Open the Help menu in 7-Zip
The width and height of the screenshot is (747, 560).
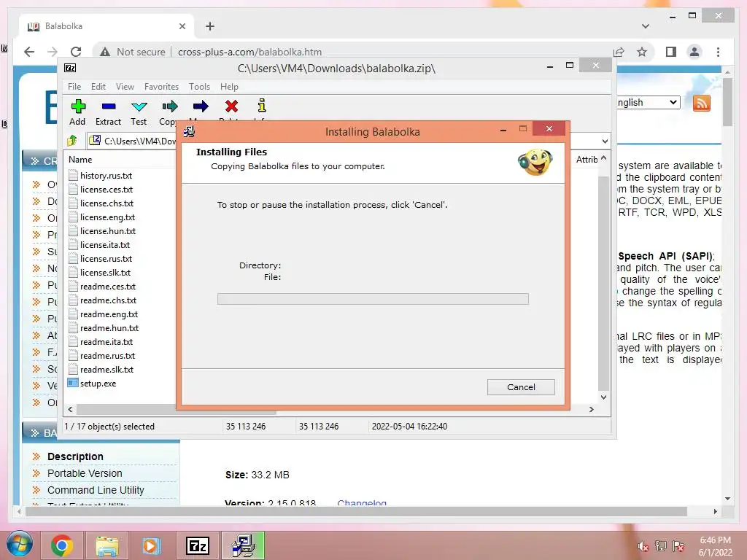point(229,87)
